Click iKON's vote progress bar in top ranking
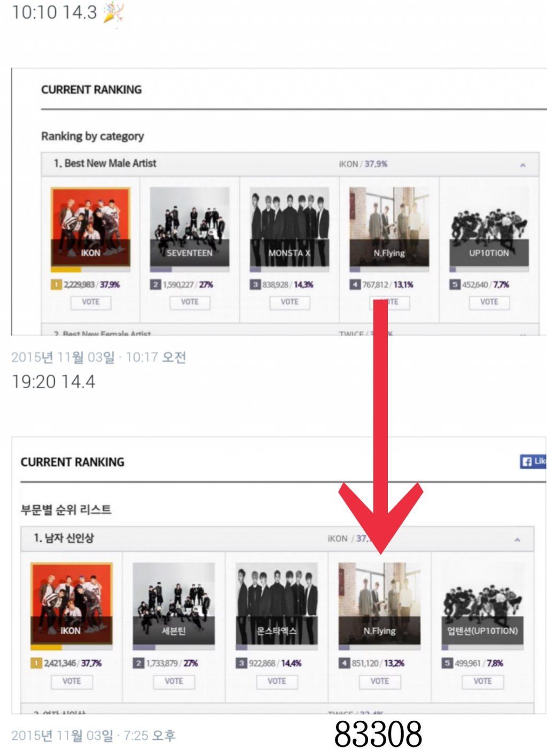 click(91, 269)
